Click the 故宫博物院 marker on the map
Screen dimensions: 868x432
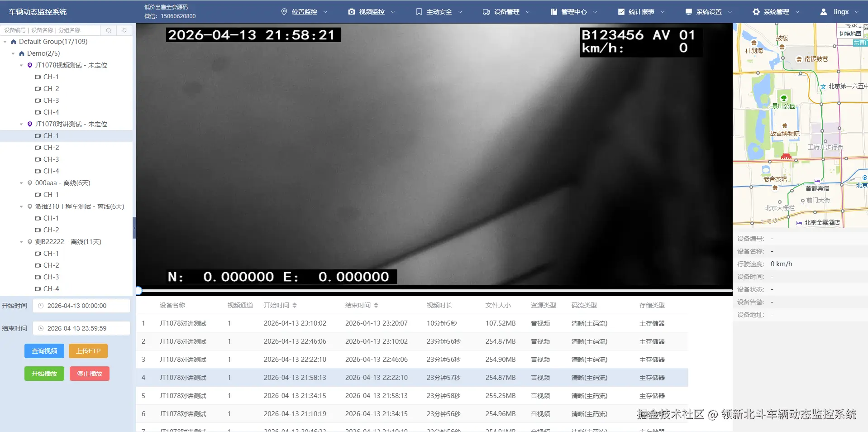coord(785,125)
